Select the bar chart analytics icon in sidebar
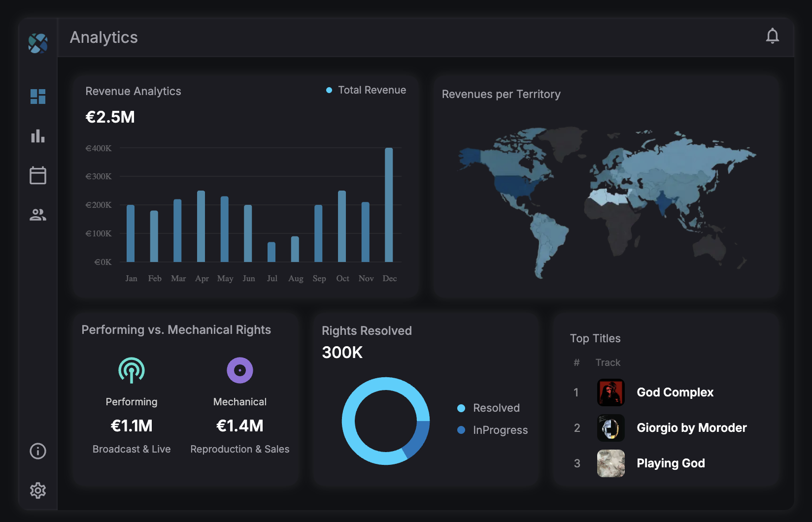 click(x=38, y=137)
